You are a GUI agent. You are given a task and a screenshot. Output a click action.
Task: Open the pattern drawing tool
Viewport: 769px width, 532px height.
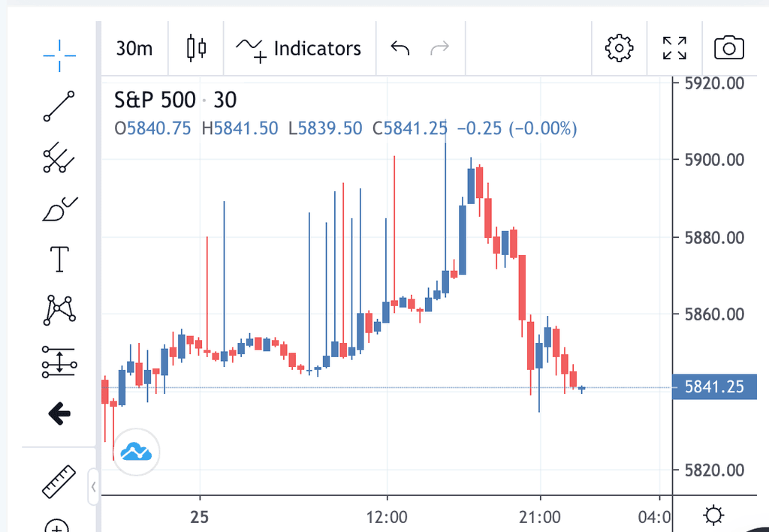(59, 309)
